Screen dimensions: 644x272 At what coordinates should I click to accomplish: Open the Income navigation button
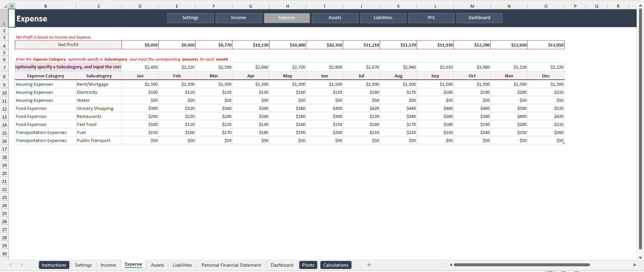(238, 18)
